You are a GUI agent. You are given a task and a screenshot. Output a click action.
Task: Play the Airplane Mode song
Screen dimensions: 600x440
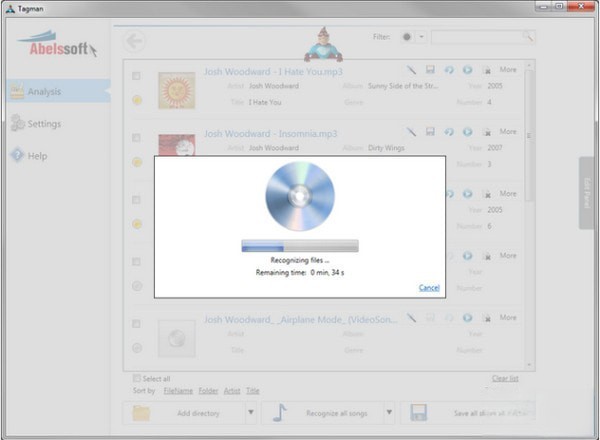[467, 318]
